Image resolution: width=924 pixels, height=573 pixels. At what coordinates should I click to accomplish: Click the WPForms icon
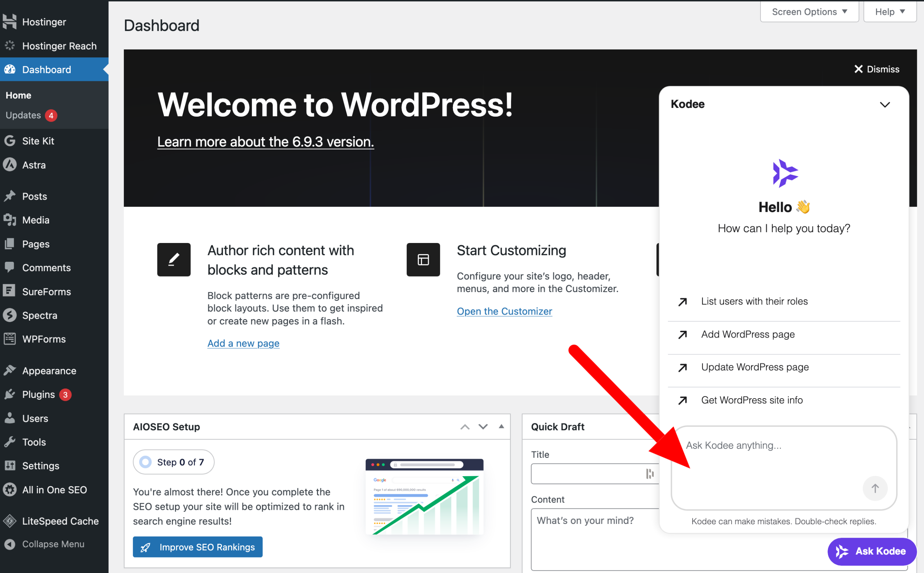click(10, 339)
